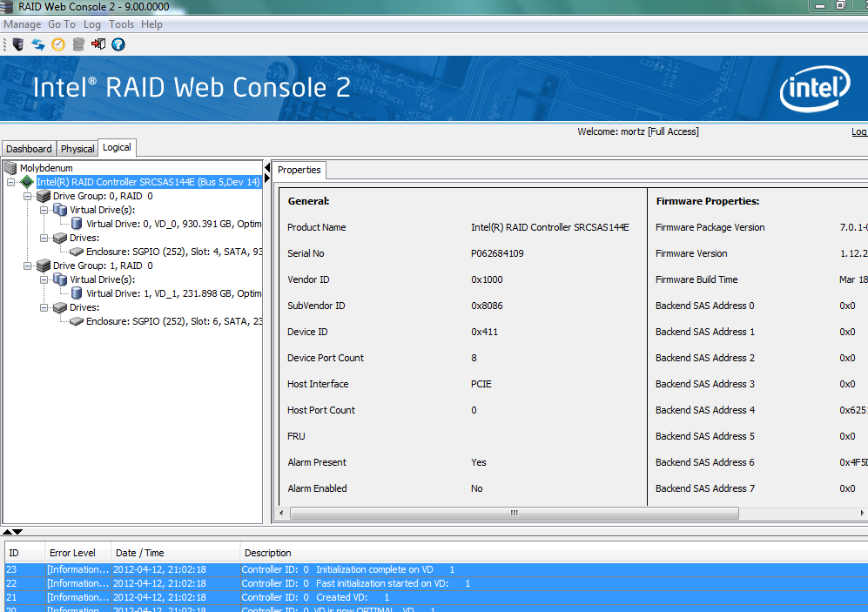Collapse Virtual Drive(s) under Drive Group 1

(44, 280)
